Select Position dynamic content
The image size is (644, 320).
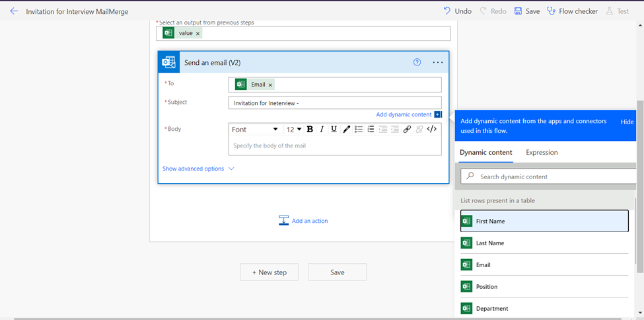click(x=544, y=287)
